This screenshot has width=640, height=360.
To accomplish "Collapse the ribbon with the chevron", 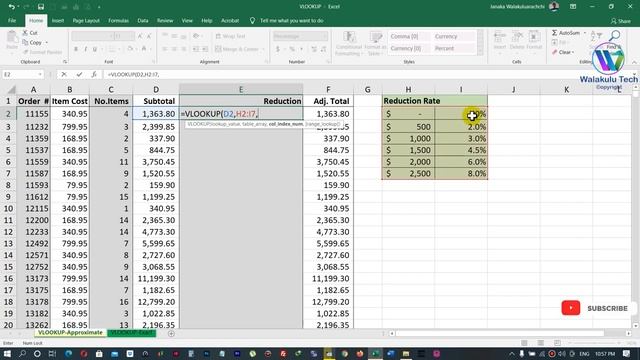I will coord(634,62).
